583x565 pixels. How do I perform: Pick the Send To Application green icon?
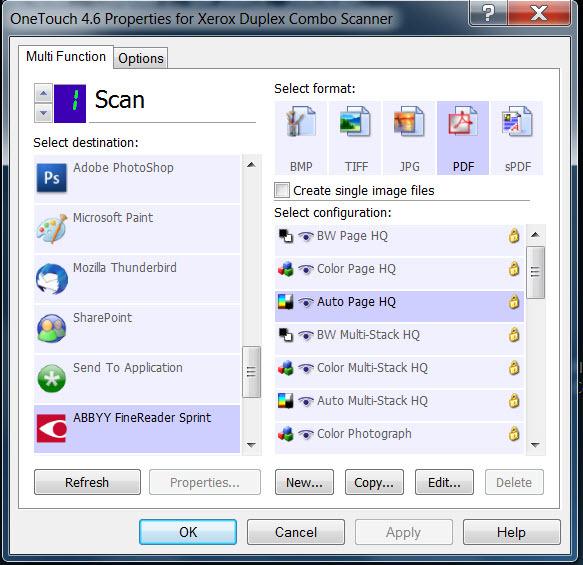pos(52,378)
